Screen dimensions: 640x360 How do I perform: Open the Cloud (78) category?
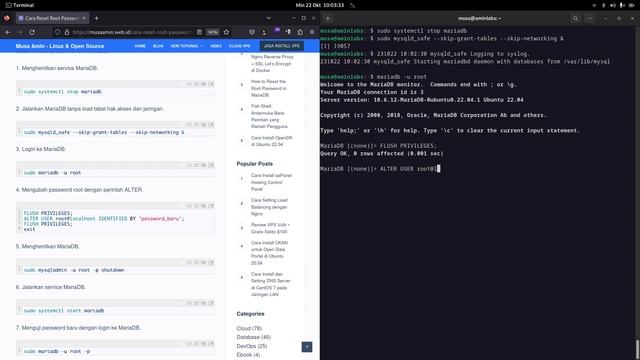[x=249, y=329]
